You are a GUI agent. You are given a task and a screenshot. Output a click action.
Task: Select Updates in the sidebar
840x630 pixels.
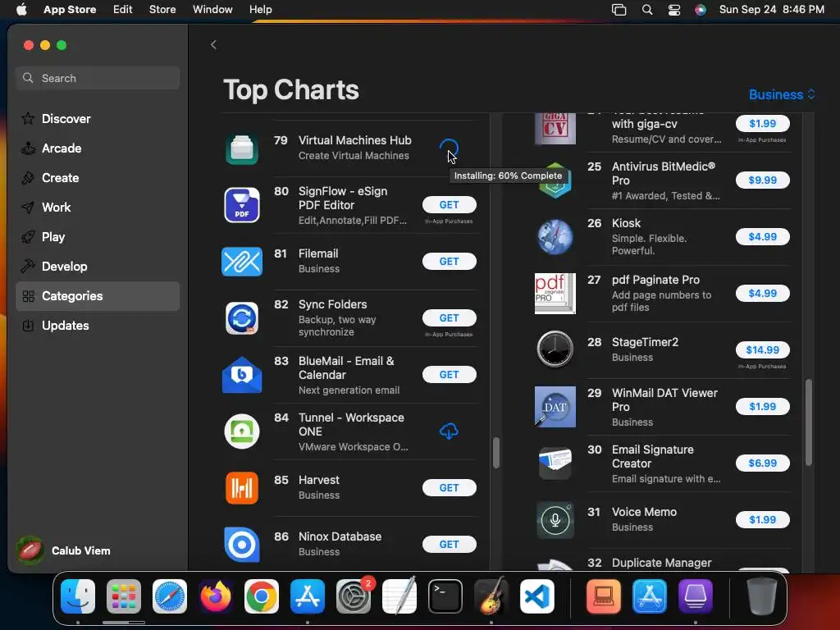click(98, 326)
